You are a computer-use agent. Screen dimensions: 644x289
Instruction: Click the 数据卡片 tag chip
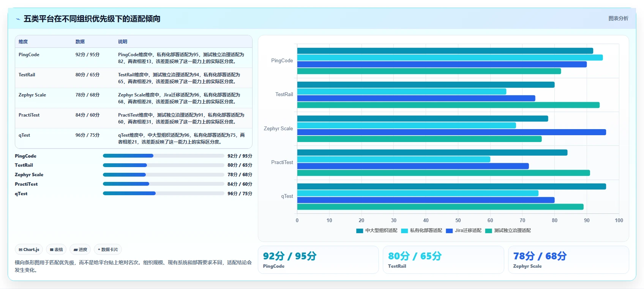click(x=108, y=250)
